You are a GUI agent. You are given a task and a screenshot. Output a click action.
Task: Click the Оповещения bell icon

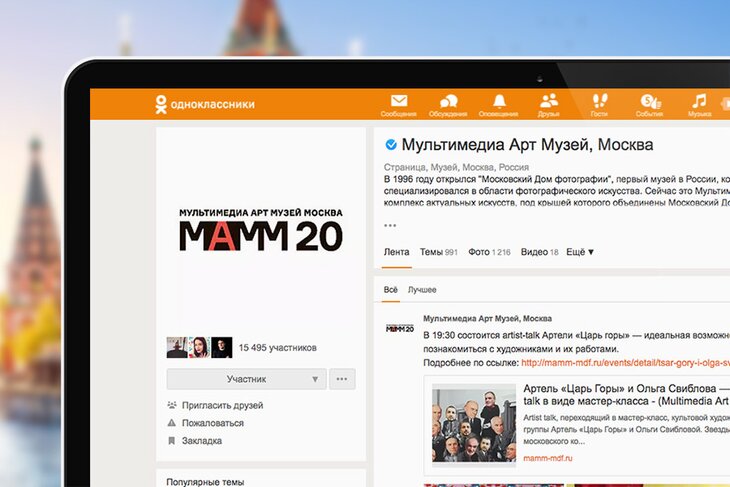pyautogui.click(x=499, y=103)
